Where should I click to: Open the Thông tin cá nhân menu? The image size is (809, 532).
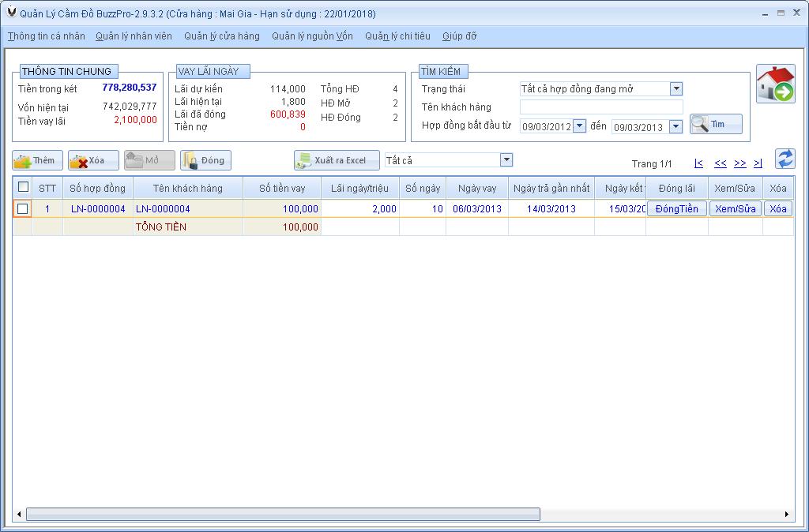[x=47, y=36]
